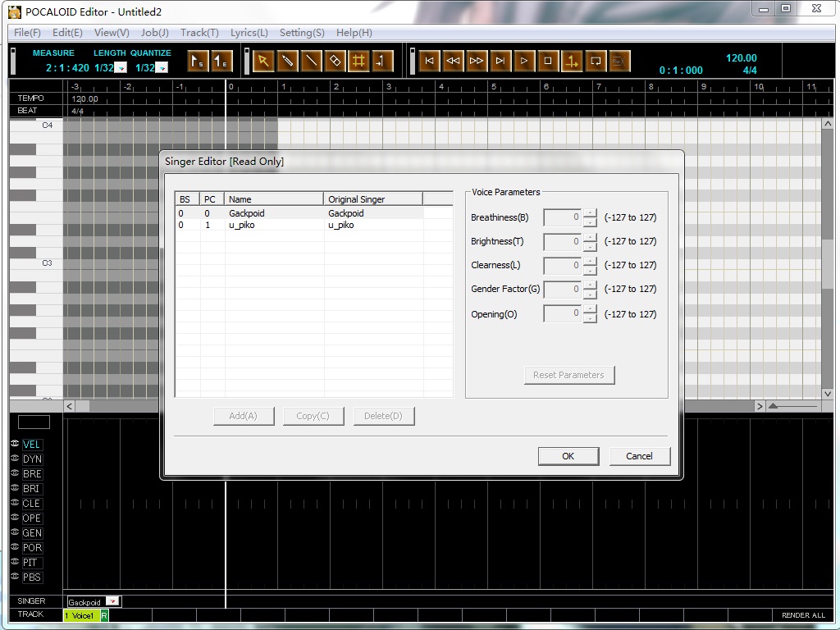Select the arrow pointer tool
Image resolution: width=840 pixels, height=630 pixels.
263,61
